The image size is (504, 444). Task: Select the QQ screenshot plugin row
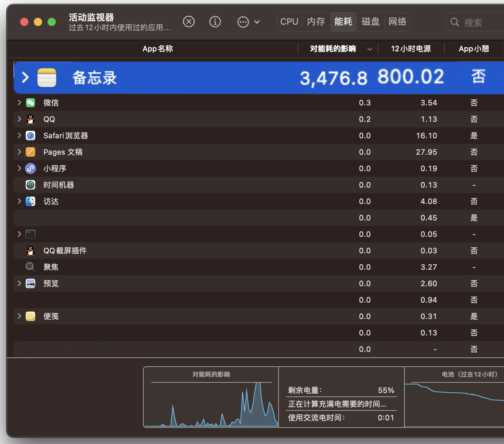click(x=65, y=251)
